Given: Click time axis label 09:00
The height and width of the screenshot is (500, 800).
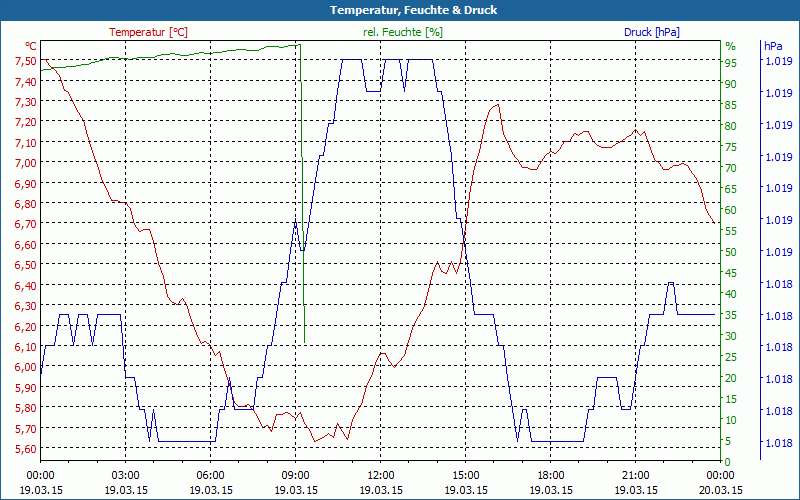Looking at the screenshot, I should [x=296, y=476].
